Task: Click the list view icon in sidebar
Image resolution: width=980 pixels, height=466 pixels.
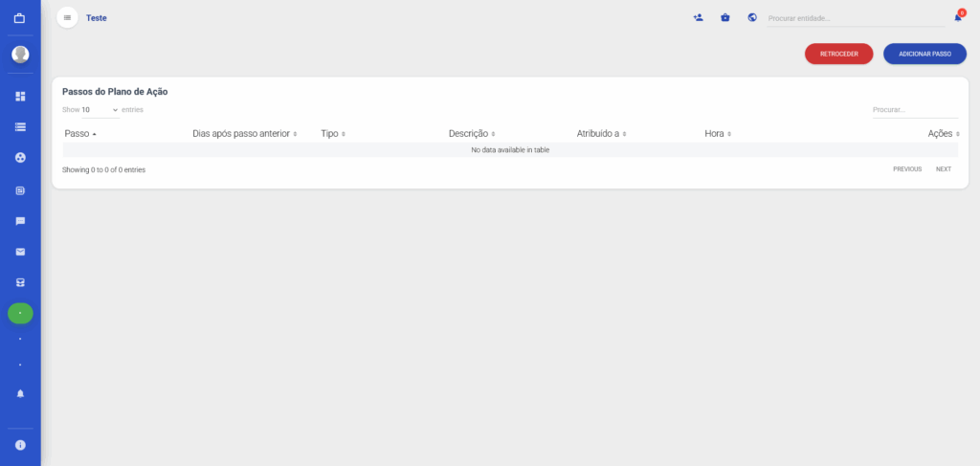Action: (x=20, y=126)
